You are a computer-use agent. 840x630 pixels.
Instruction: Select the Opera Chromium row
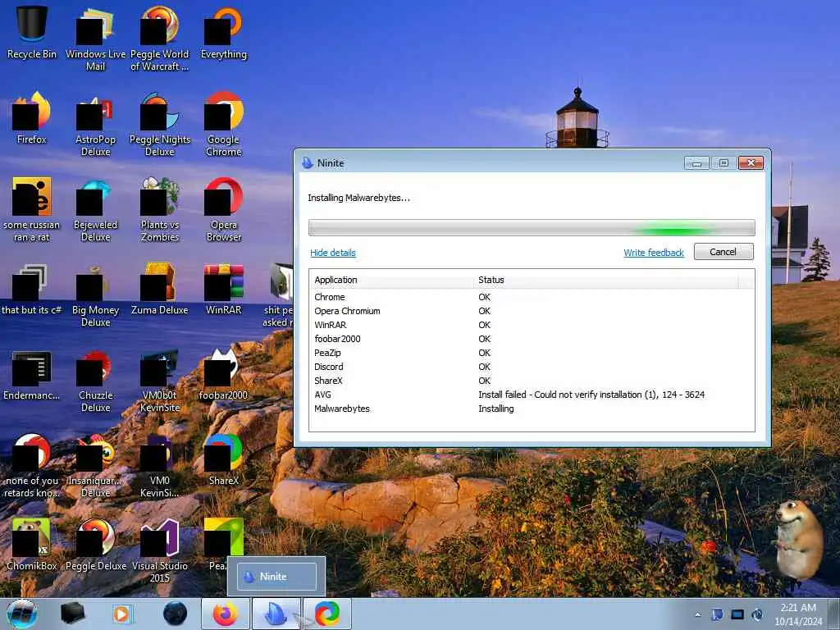tap(532, 311)
